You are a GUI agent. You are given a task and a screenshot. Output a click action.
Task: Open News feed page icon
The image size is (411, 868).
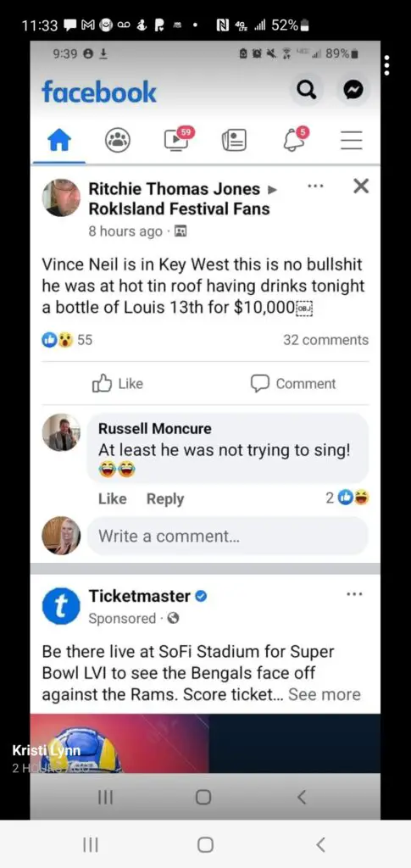235,141
